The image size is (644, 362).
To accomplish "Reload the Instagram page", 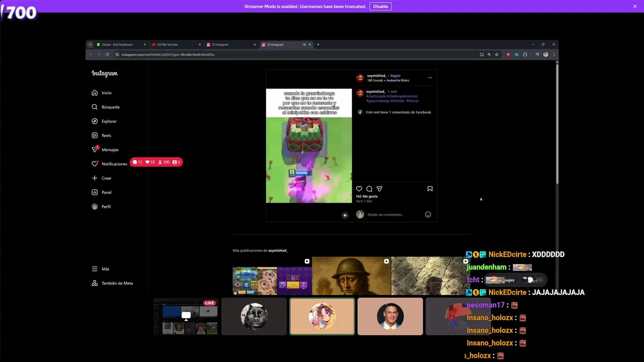I will [x=107, y=54].
